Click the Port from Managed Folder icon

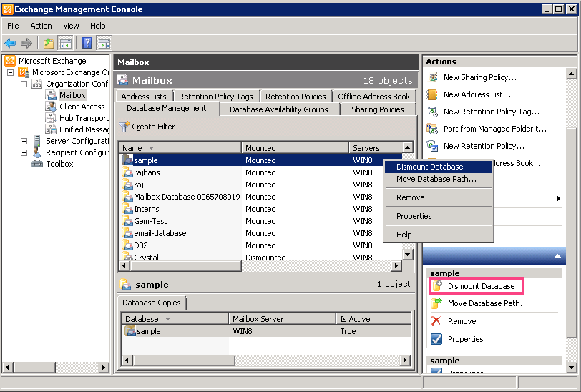tap(432, 129)
